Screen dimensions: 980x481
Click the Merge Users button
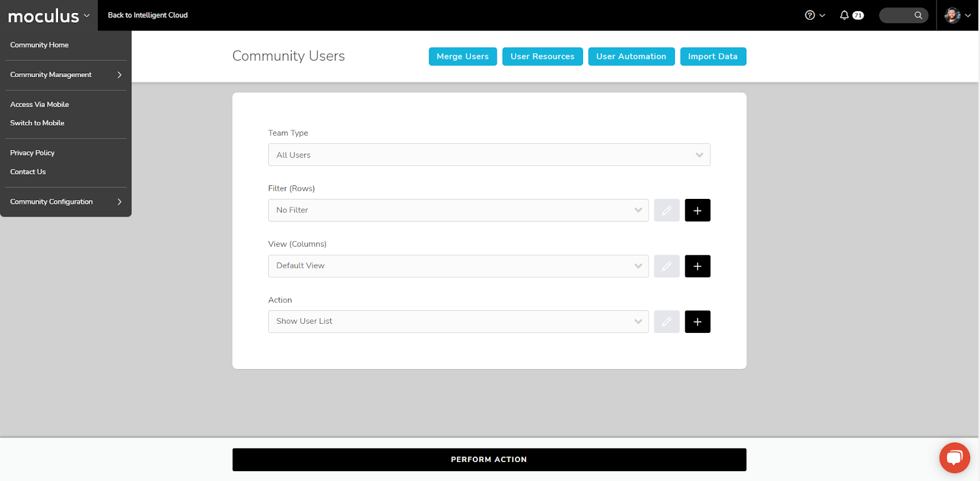462,56
